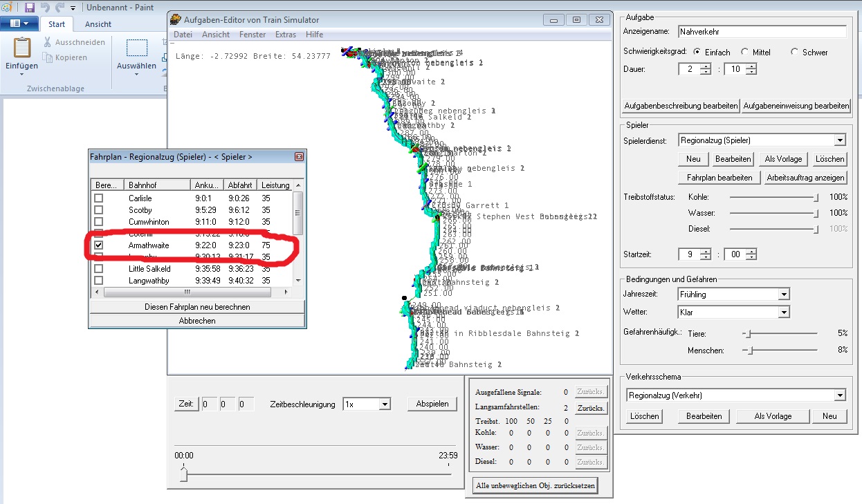Click the Kopieren pages icon

point(47,57)
